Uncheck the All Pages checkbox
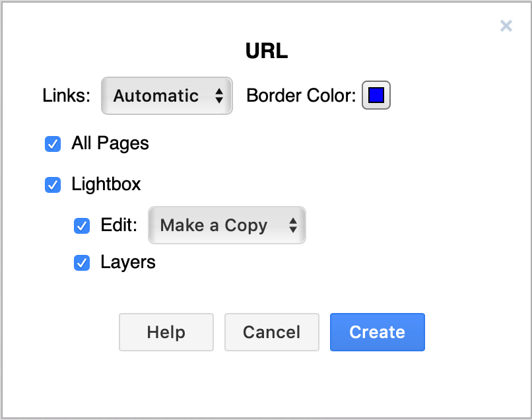The width and height of the screenshot is (532, 420). pyautogui.click(x=52, y=144)
